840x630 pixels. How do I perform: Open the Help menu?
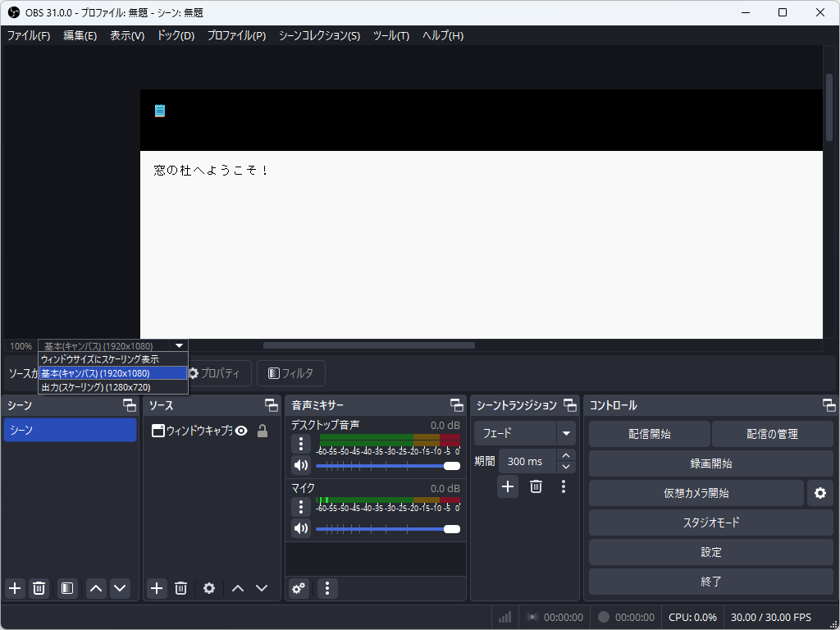(x=442, y=36)
